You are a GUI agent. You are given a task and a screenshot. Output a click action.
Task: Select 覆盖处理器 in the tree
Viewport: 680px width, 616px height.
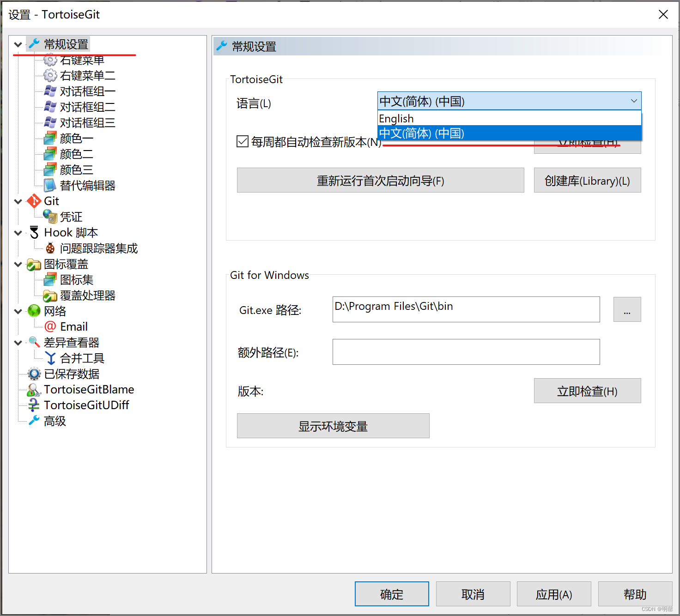pos(87,296)
